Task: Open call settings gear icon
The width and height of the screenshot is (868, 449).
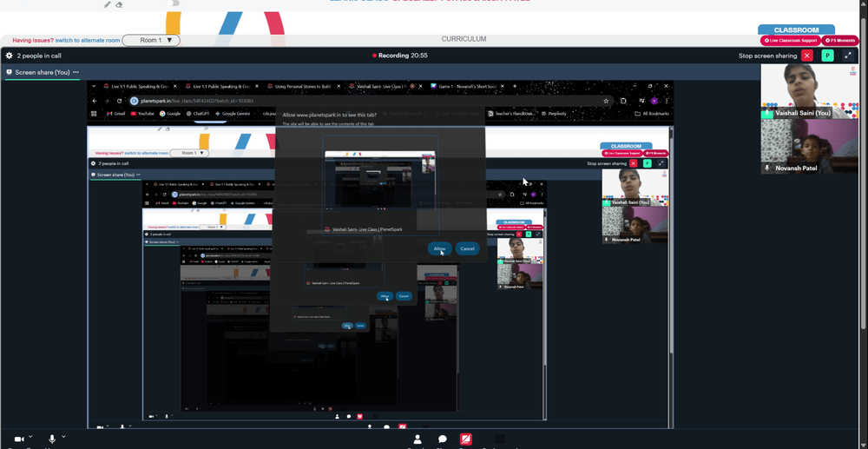Action: pyautogui.click(x=9, y=56)
